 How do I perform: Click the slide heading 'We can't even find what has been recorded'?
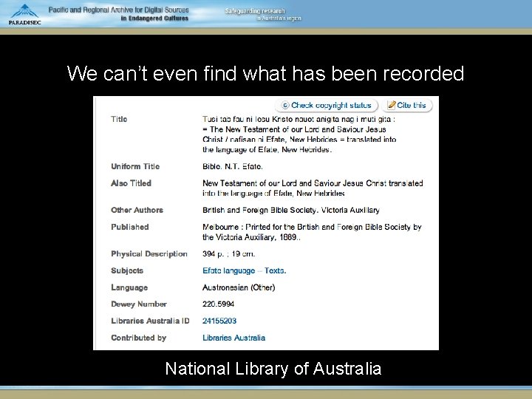[x=266, y=73]
